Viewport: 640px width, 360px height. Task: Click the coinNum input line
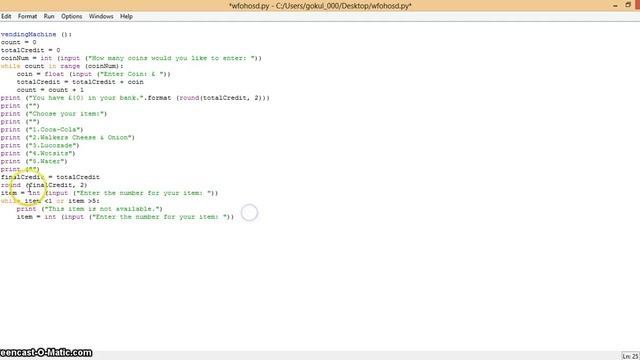coord(131,58)
